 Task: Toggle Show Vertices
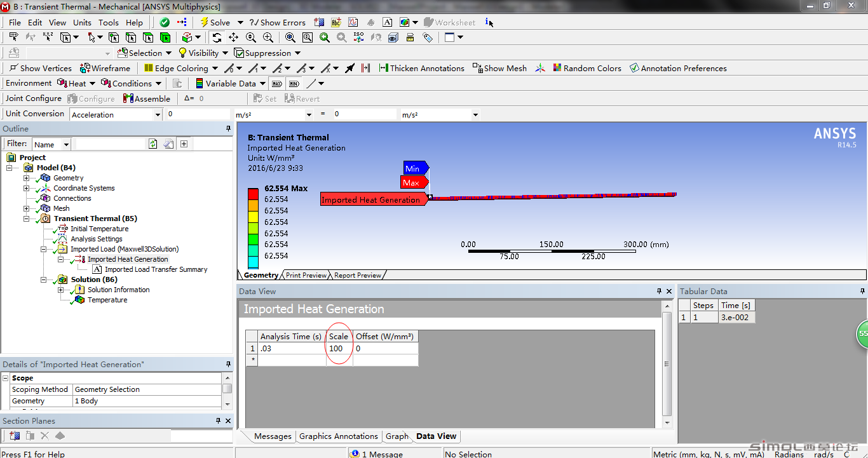tap(40, 68)
